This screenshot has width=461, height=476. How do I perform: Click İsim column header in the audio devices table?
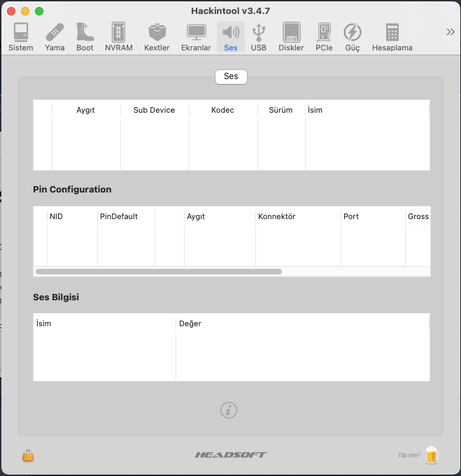[367, 110]
